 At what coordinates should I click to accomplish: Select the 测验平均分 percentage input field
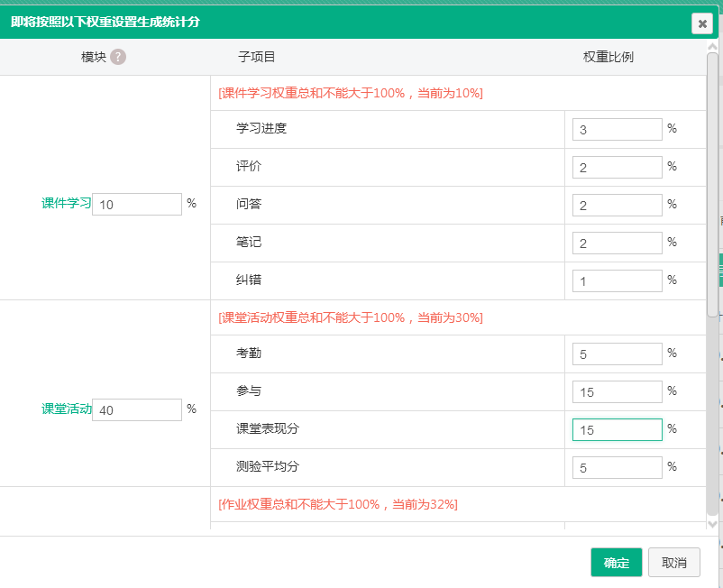pos(617,467)
